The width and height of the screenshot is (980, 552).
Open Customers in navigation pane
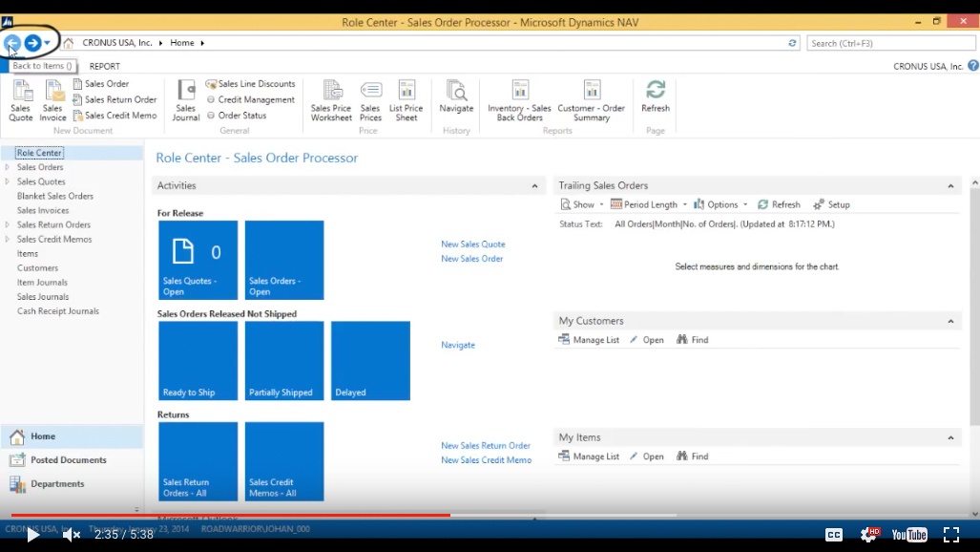tap(37, 267)
